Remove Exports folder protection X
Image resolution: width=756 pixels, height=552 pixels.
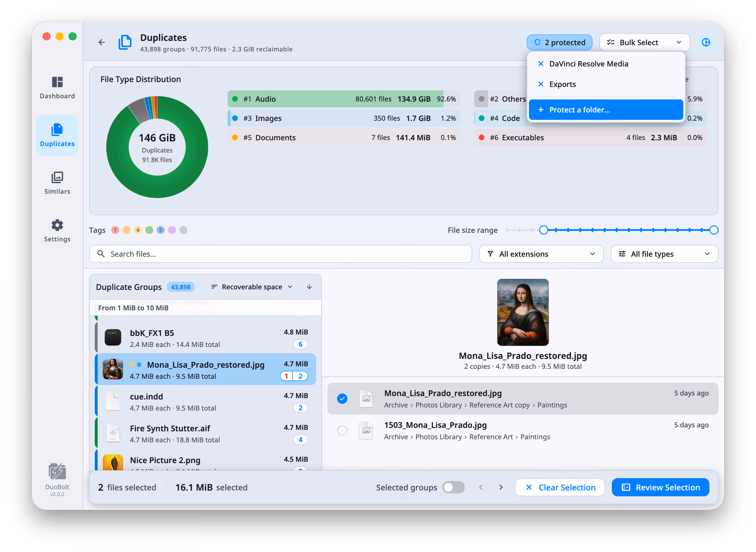pyautogui.click(x=541, y=84)
